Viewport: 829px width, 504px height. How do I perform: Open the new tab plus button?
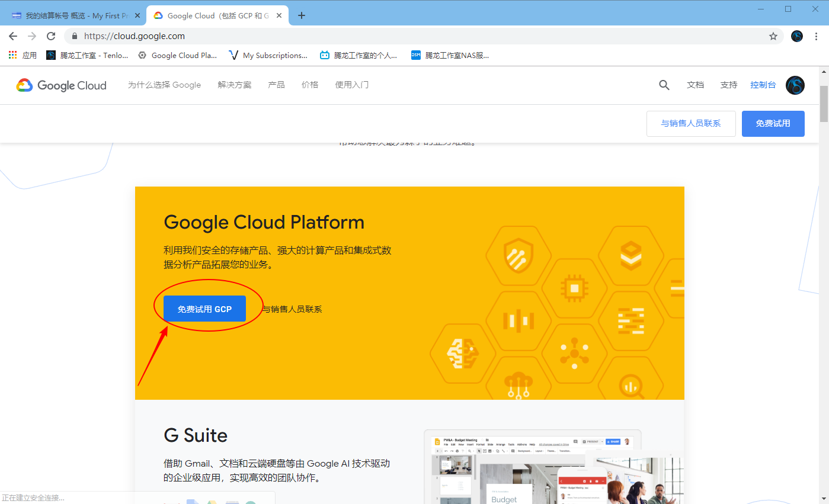[x=302, y=15]
